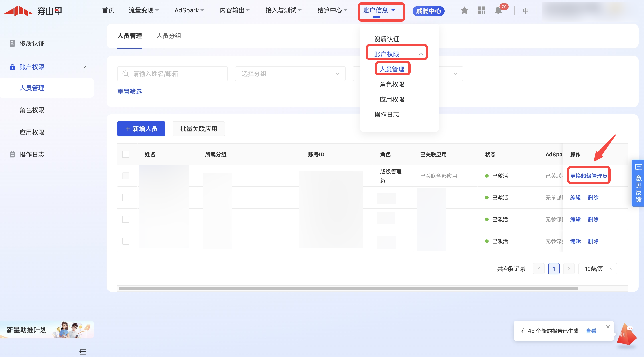Screen dimensions: 644x357
Task: Click the horizontal scrollbar under the table
Action: click(x=348, y=288)
